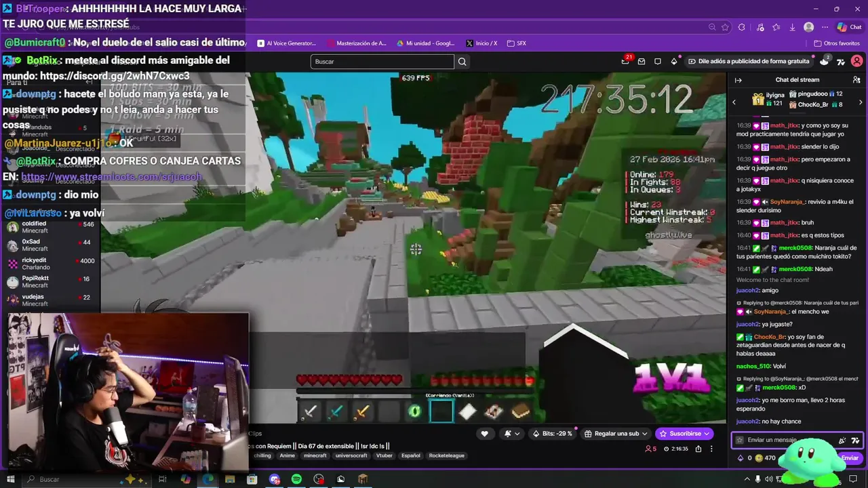Click the channel points coin showing 470
This screenshot has width=868, height=488.
pyautogui.click(x=759, y=458)
